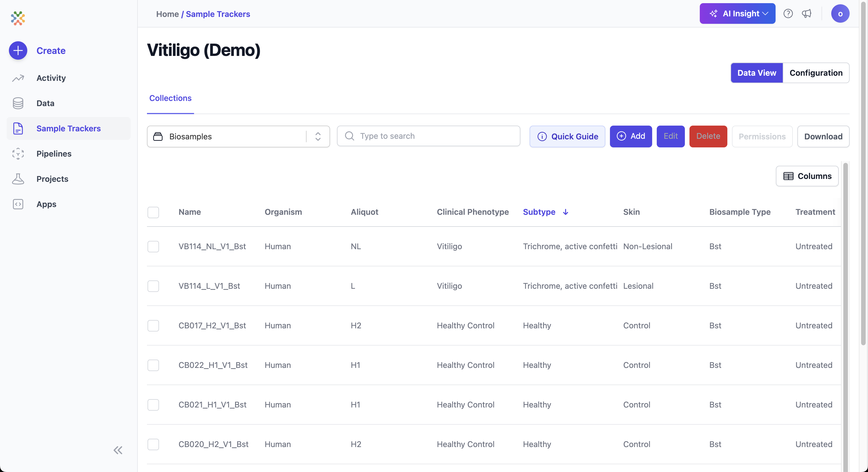Click the Biosample Type column header
This screenshot has height=472, width=868.
[x=740, y=212]
